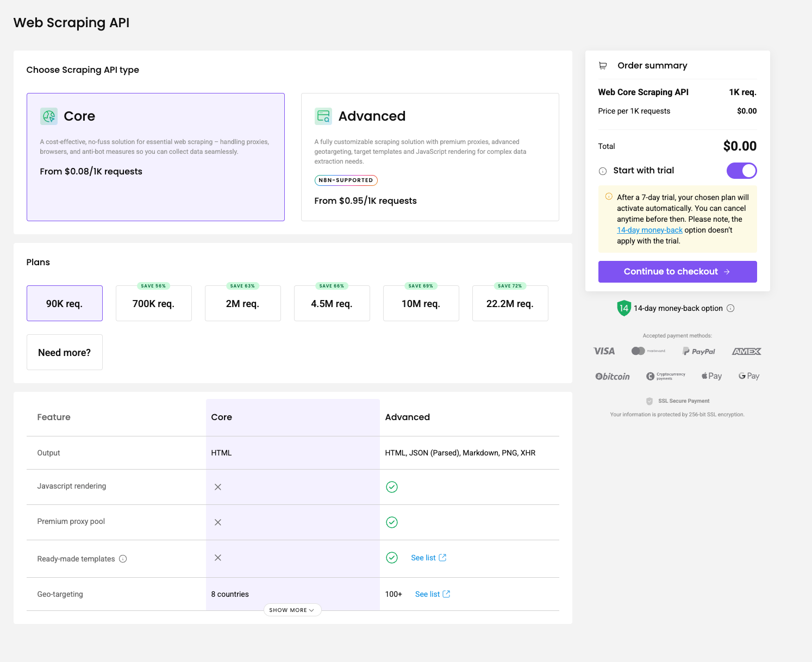The image size is (812, 662).
Task: Expand the feature table with Show More
Action: pyautogui.click(x=292, y=610)
